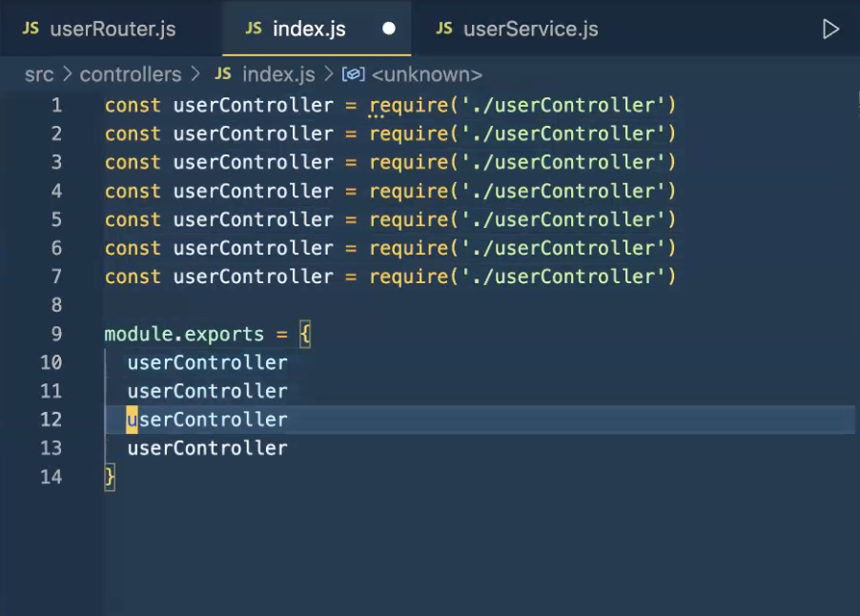Place cursor on userController at line 10
The height and width of the screenshot is (616, 860).
coord(207,362)
